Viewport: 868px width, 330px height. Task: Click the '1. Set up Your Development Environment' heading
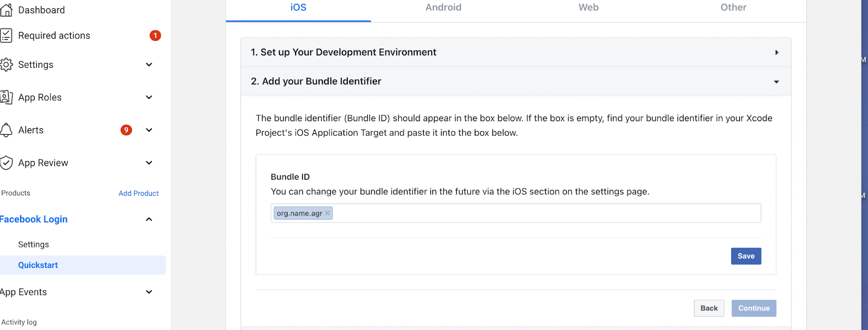[x=343, y=52]
